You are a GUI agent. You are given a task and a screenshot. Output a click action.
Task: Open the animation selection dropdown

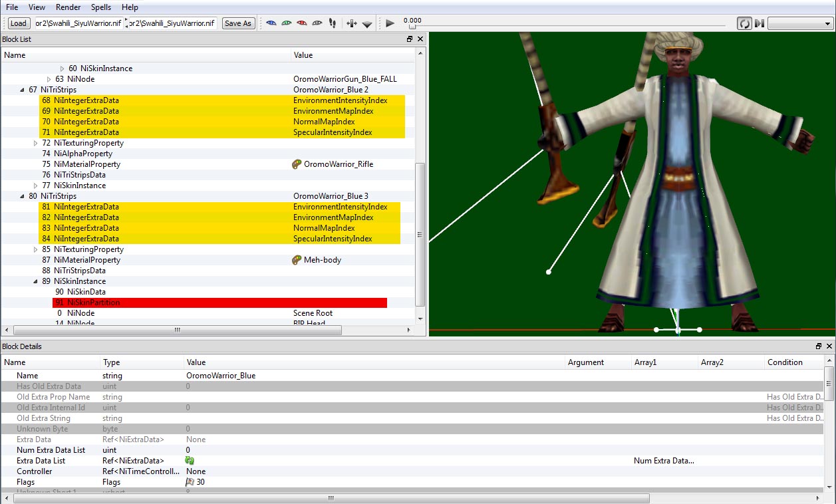[x=801, y=23]
